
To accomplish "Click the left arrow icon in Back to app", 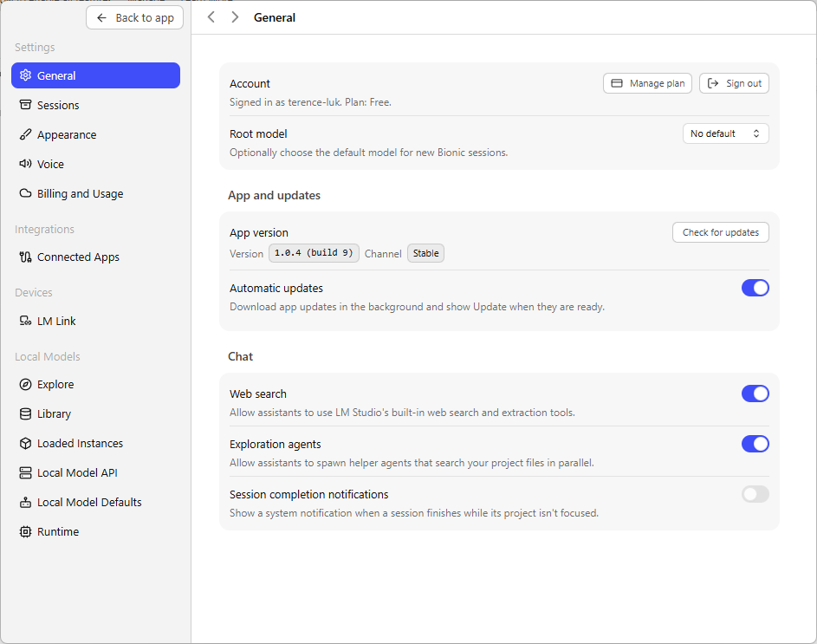I will [101, 17].
